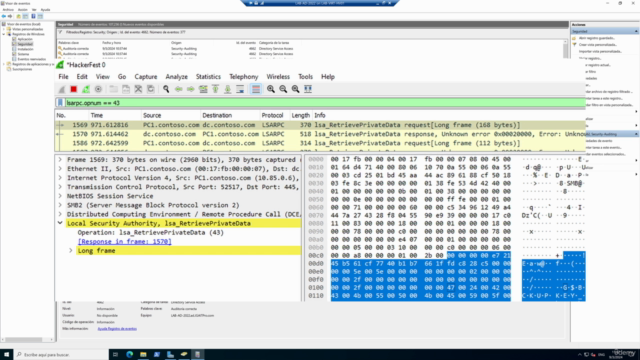This screenshot has height=360, width=640.
Task: Open the Analyze menu
Action: [x=176, y=77]
